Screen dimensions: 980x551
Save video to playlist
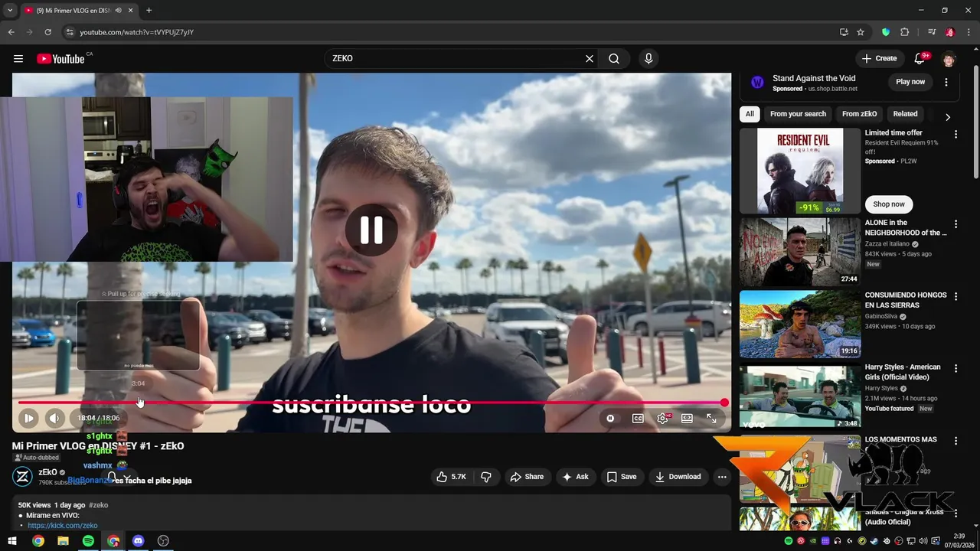tap(622, 477)
